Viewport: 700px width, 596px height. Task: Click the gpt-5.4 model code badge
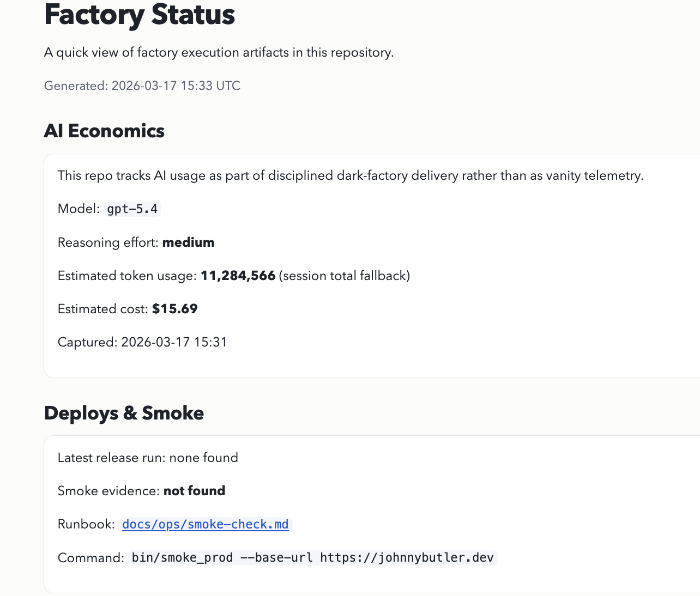pos(132,209)
